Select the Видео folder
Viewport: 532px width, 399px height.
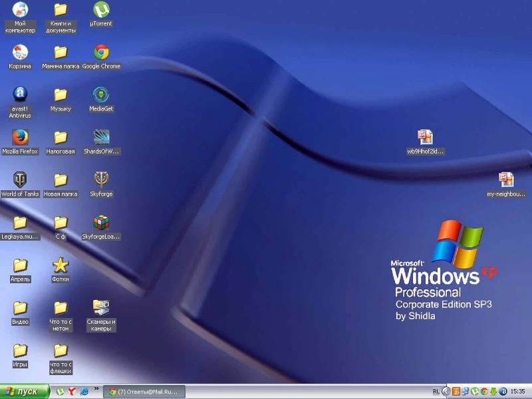[20, 313]
